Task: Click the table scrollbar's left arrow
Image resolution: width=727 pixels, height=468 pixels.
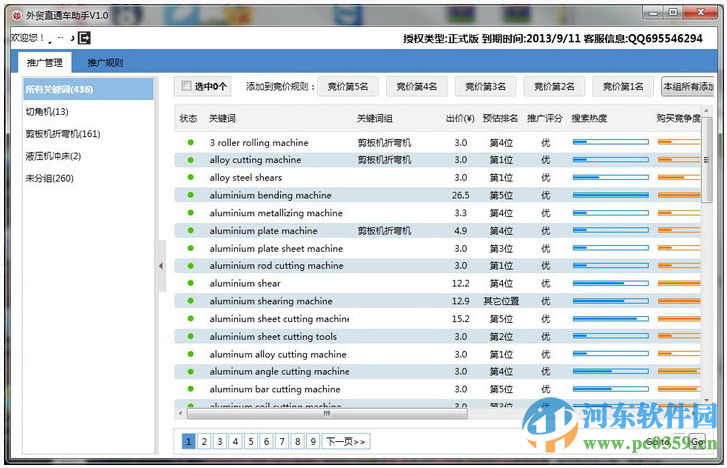Action: click(180, 413)
